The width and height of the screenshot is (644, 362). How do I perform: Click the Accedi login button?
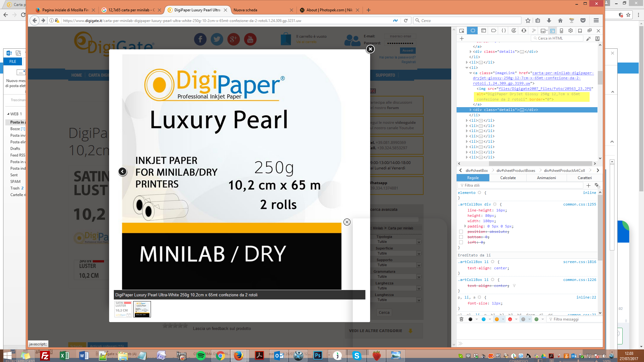click(408, 51)
